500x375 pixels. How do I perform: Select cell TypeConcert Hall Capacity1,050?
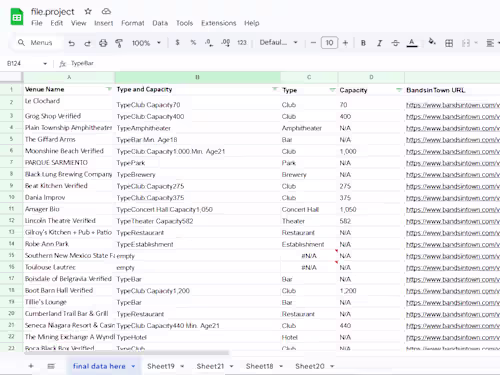point(198,209)
